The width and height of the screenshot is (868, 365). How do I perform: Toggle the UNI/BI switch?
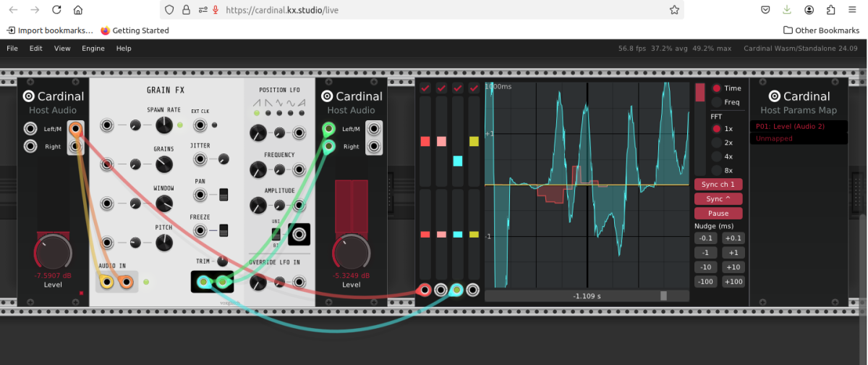pos(276,234)
